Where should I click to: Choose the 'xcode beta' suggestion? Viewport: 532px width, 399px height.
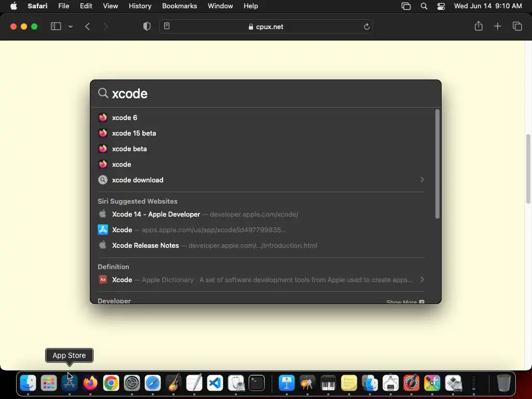[x=261, y=149]
